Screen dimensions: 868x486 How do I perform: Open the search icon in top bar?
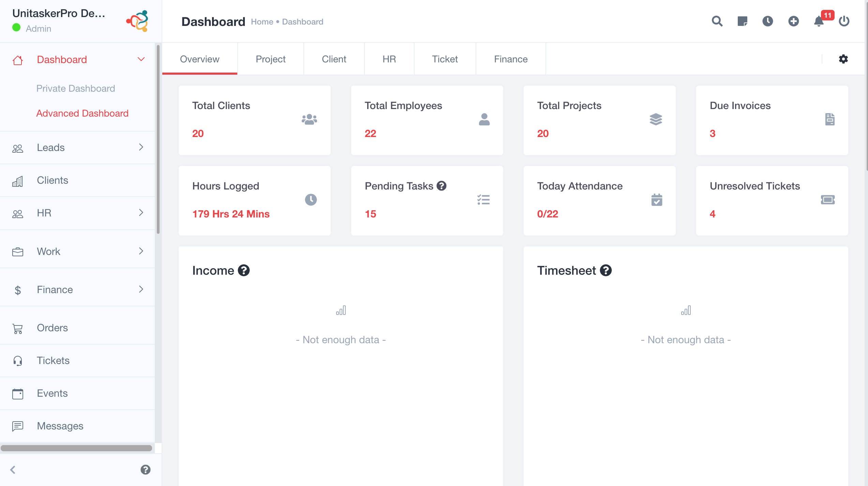717,21
